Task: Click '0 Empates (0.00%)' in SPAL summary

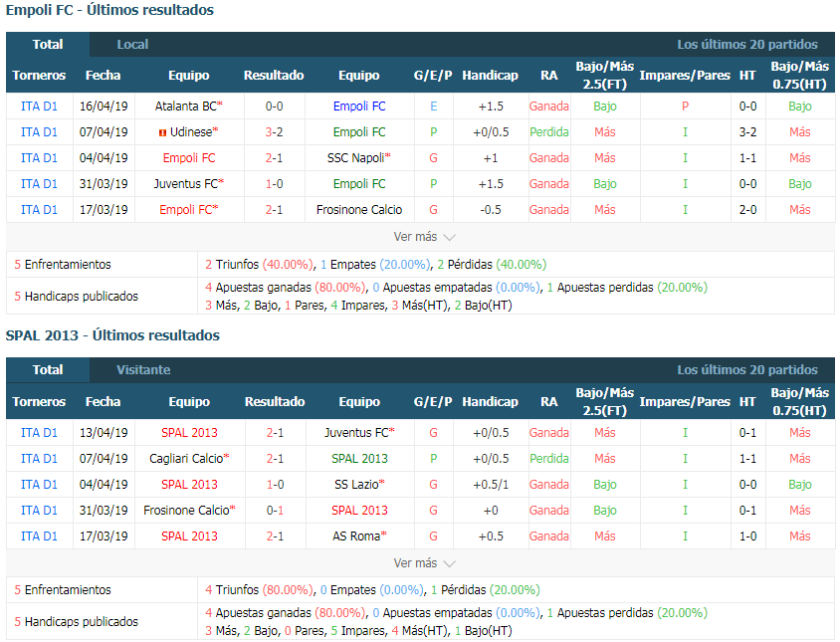Action: [x=372, y=590]
